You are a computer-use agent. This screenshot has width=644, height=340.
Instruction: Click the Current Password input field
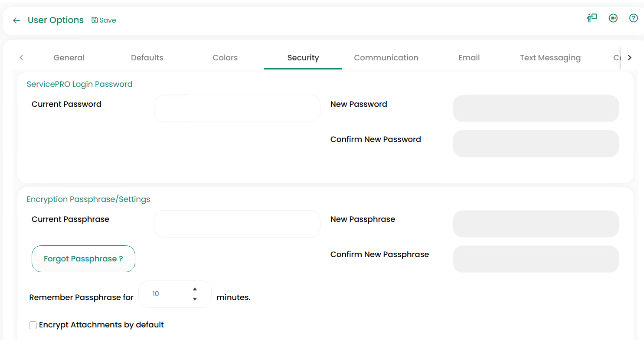click(237, 109)
